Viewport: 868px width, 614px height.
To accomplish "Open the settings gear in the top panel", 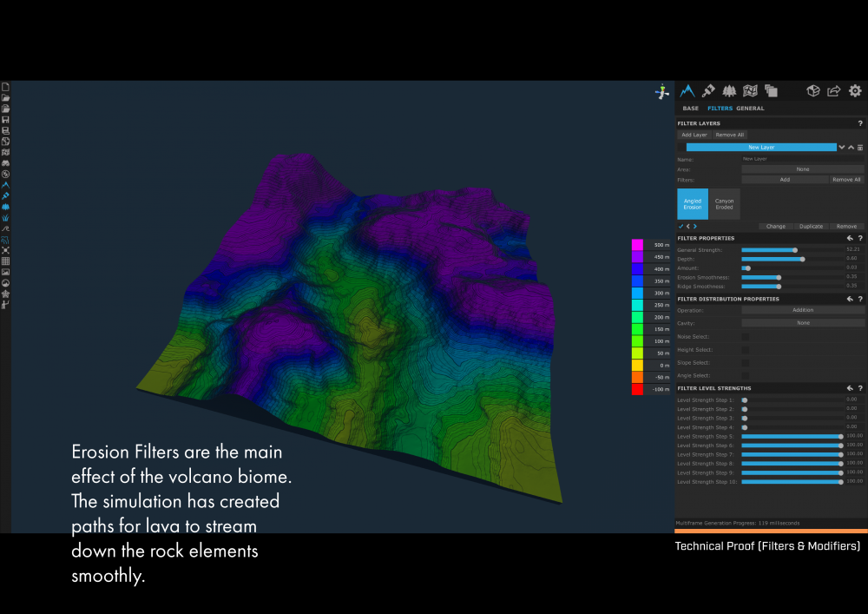I will coord(855,90).
